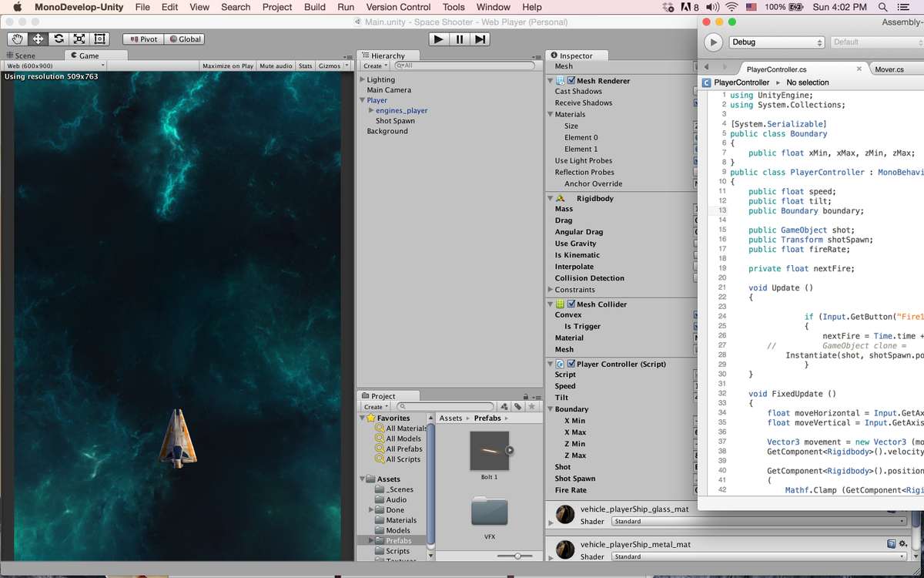924x578 pixels.
Task: Toggle Mute audio in Game view
Action: click(x=276, y=66)
